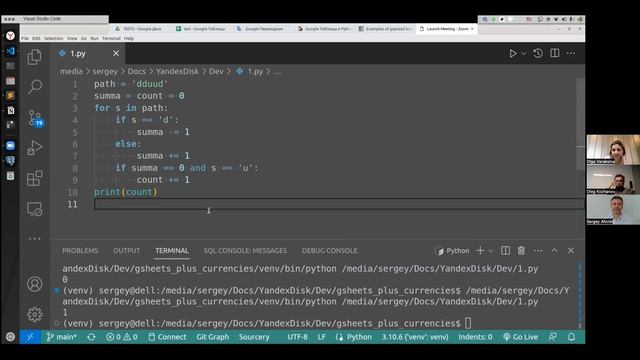Switch to the PROBLEMS panel tab
Screen dimensions: 640x360
[80, 251]
